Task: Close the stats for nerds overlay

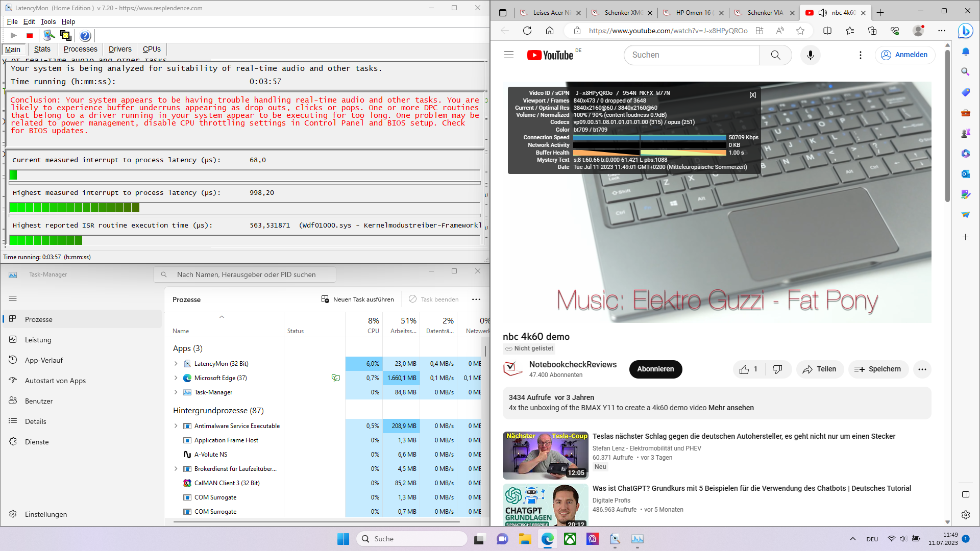Action: pos(752,95)
